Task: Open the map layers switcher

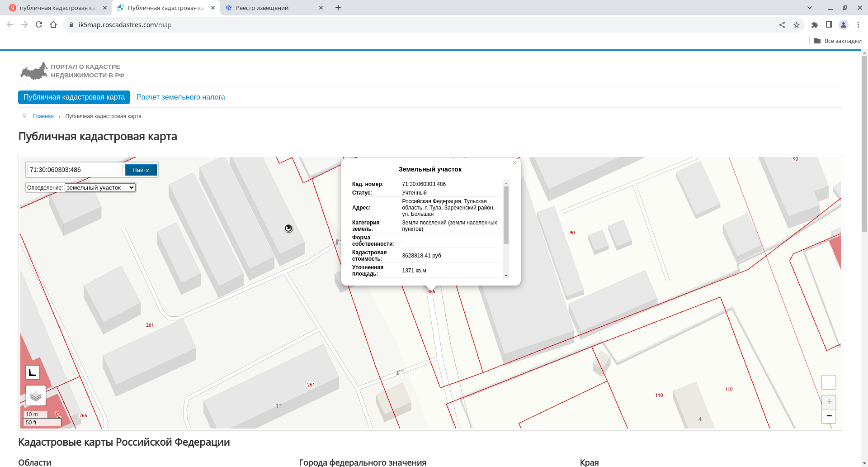Action: tap(36, 396)
